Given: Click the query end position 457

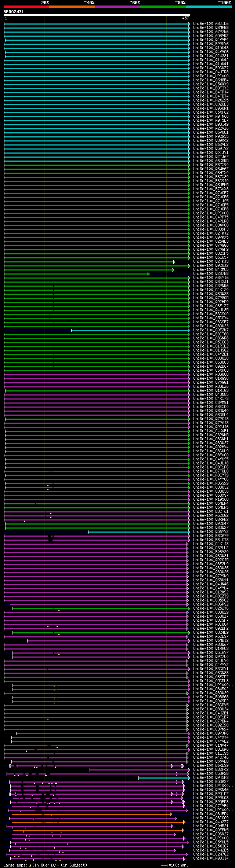Looking at the screenshot, I should pyautogui.click(x=185, y=18).
